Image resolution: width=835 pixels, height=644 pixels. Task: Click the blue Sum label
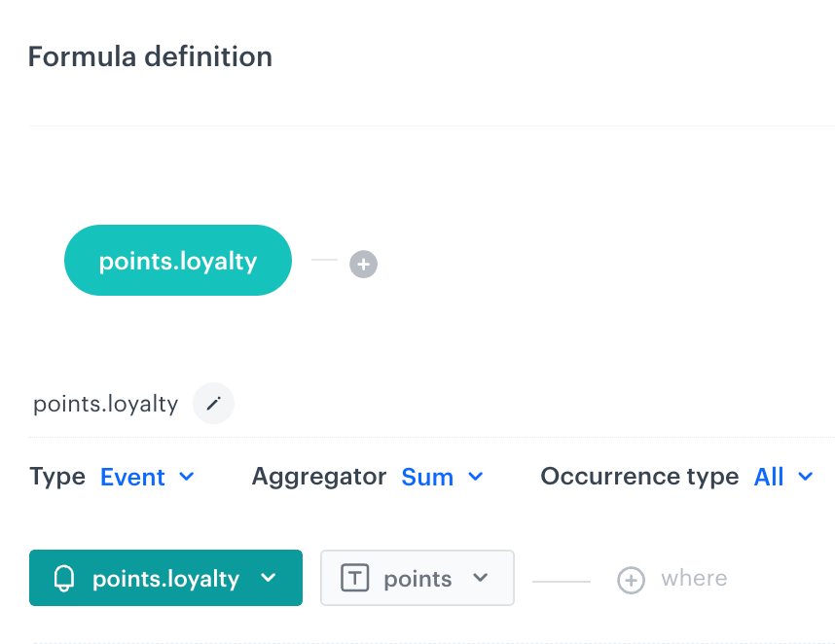tap(427, 478)
